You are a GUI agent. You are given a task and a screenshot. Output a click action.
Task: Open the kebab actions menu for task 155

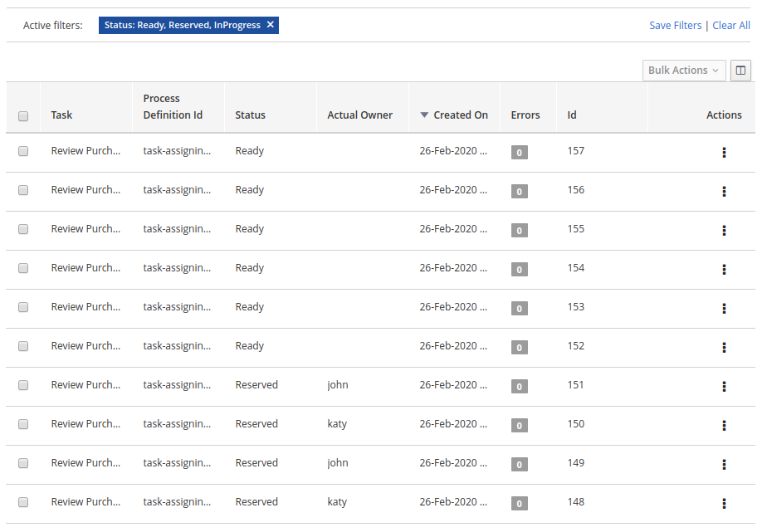click(x=724, y=231)
